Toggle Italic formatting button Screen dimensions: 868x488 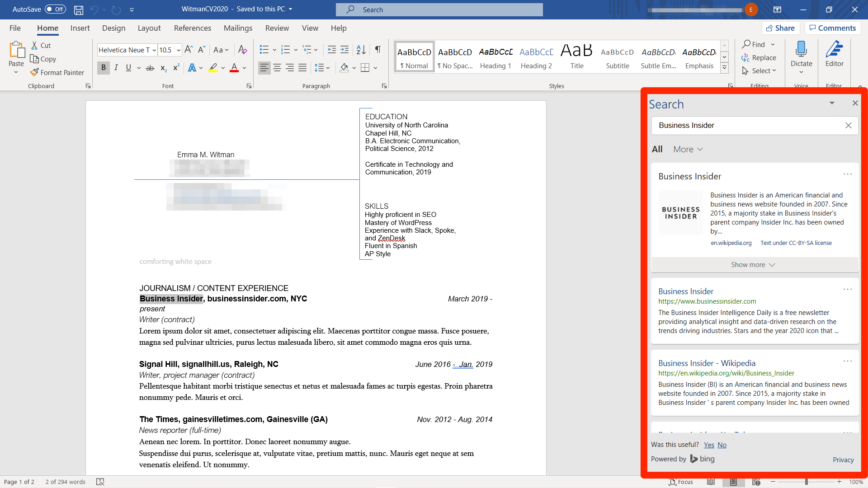pos(116,68)
